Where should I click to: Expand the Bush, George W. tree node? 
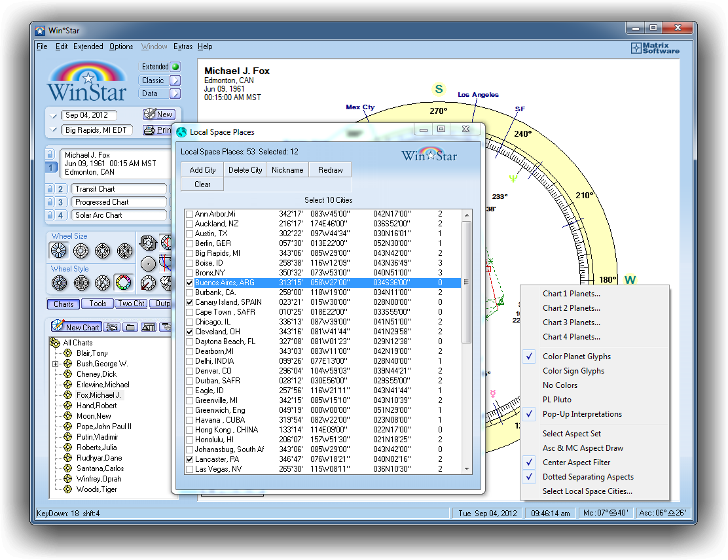coord(56,364)
